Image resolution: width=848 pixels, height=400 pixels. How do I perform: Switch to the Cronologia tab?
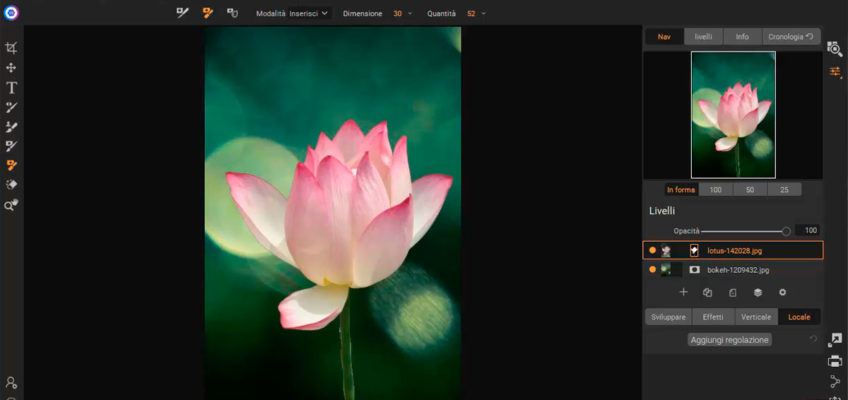click(791, 37)
